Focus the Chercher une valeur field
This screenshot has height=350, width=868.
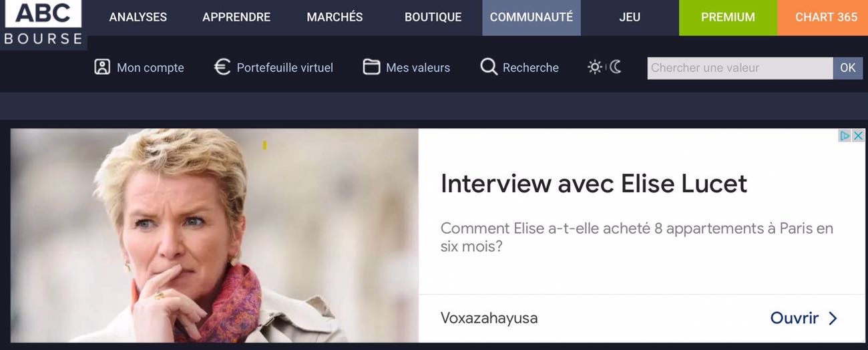(x=740, y=67)
